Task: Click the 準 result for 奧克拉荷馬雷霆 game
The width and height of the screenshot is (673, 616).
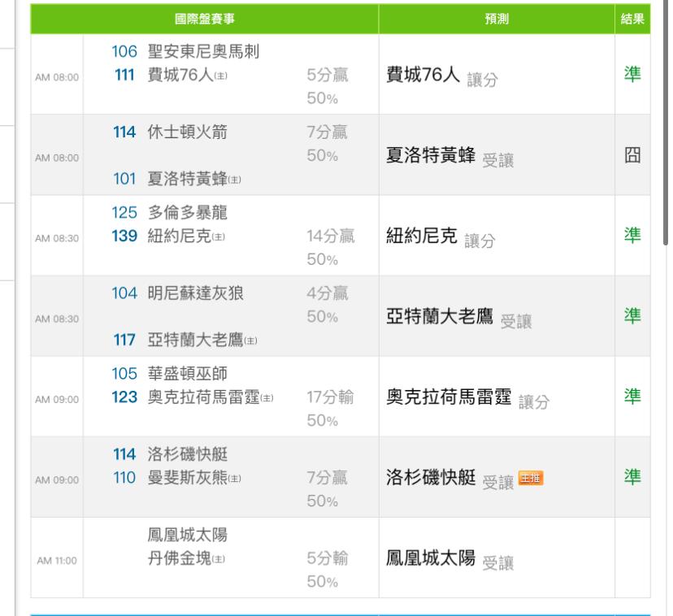Action: point(632,397)
